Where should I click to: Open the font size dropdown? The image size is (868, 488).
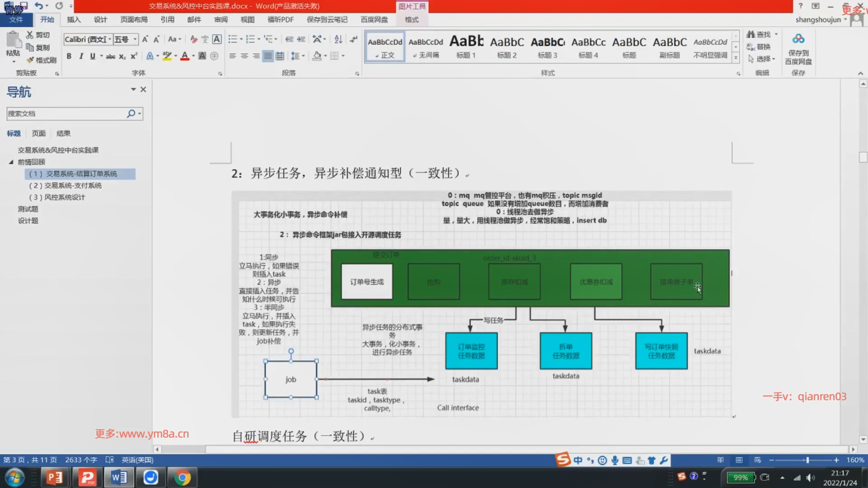(135, 39)
